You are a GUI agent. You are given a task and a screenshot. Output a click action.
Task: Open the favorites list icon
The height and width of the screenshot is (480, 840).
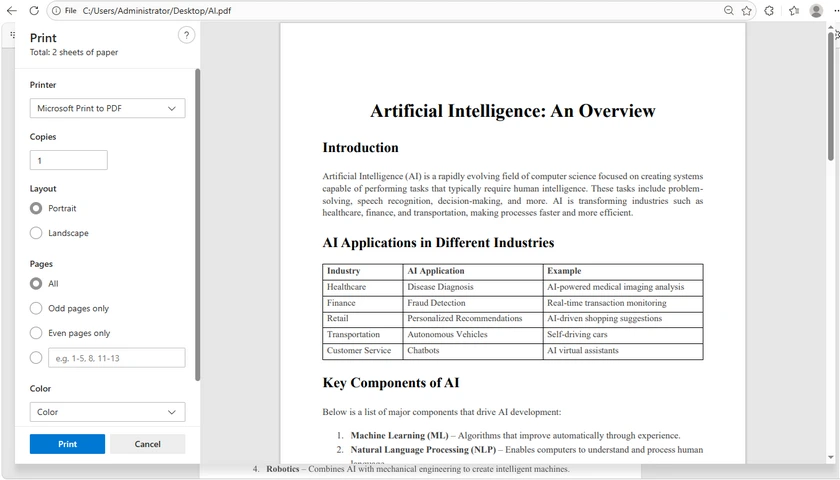[x=794, y=11]
